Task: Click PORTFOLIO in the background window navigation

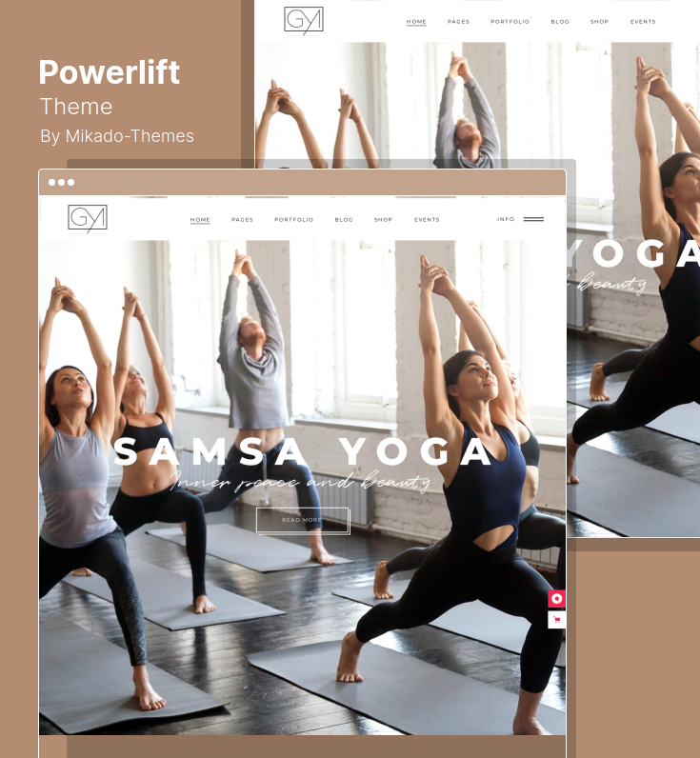Action: 510,22
